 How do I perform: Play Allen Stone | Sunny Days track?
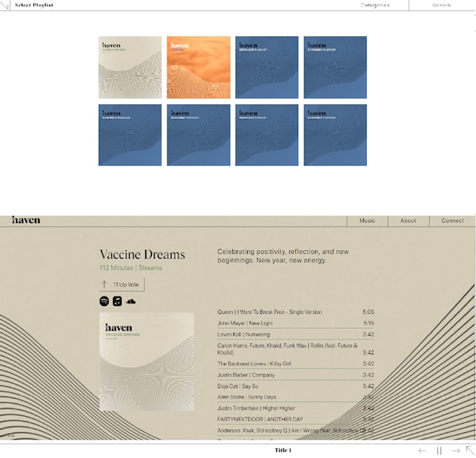click(x=295, y=397)
